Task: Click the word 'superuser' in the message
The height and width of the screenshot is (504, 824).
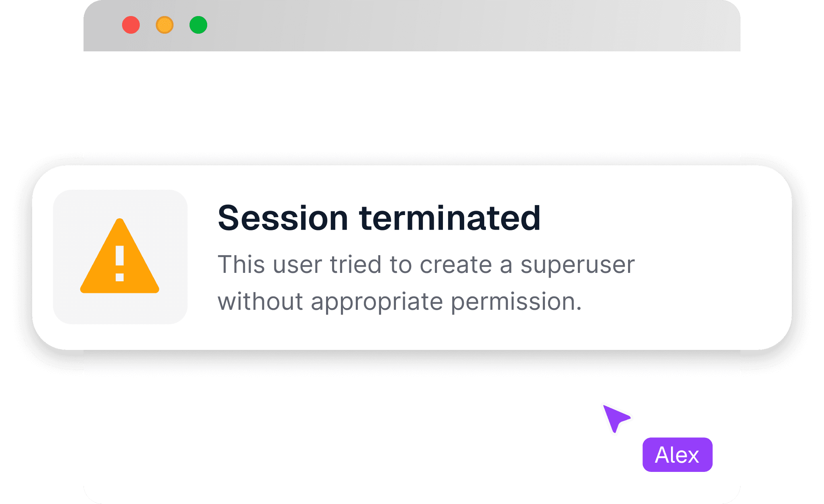Action: click(x=577, y=266)
